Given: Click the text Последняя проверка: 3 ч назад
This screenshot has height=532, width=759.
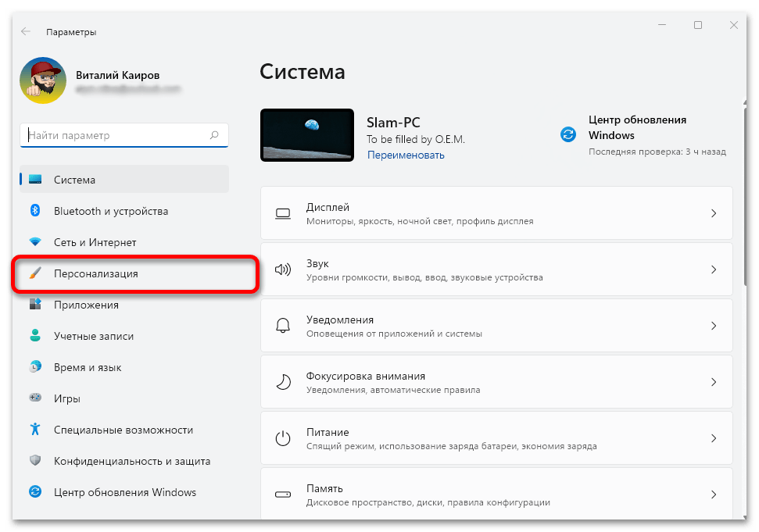Looking at the screenshot, I should [x=657, y=152].
